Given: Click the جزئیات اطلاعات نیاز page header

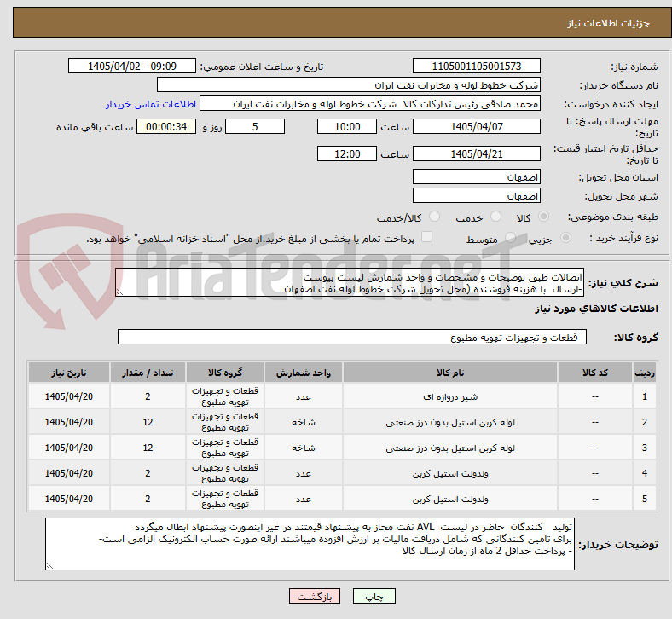Looking at the screenshot, I should (608, 23).
